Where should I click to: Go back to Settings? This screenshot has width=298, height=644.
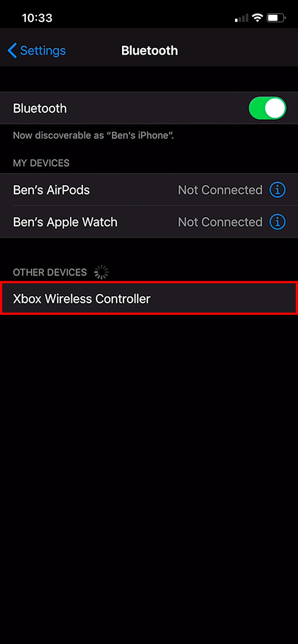[x=36, y=50]
